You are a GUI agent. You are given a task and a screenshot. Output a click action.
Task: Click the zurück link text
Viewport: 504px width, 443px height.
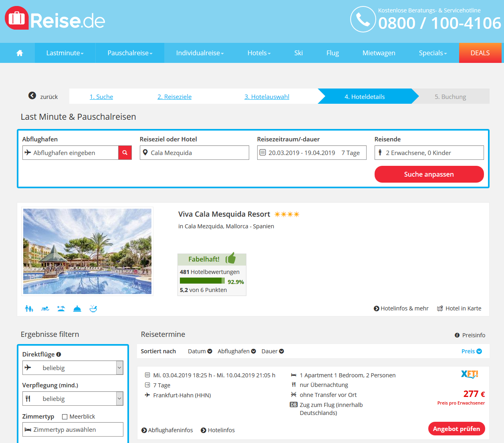pos(49,97)
